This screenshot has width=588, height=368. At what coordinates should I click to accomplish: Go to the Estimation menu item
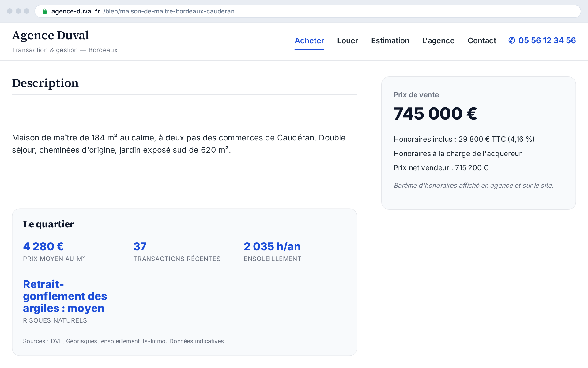pyautogui.click(x=390, y=40)
